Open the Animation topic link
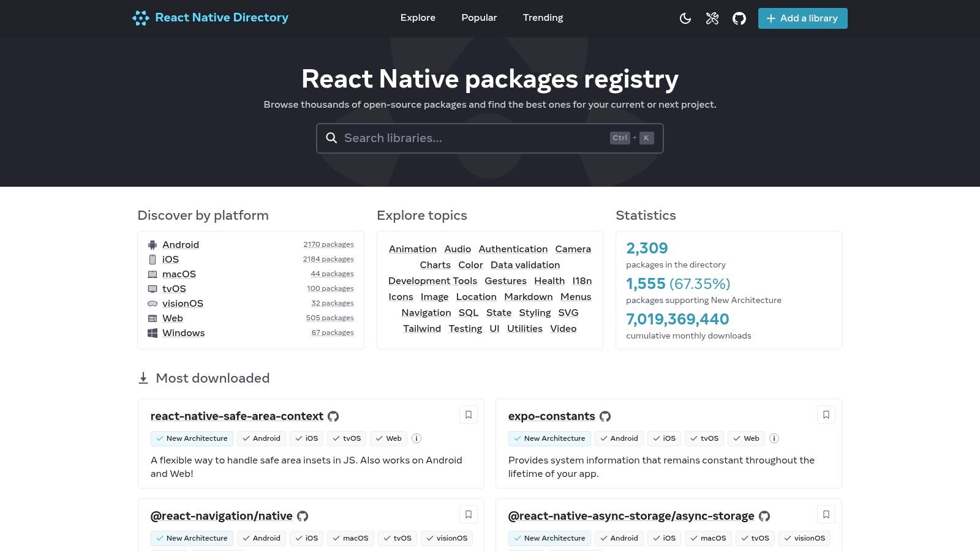980x551 pixels. 412,249
